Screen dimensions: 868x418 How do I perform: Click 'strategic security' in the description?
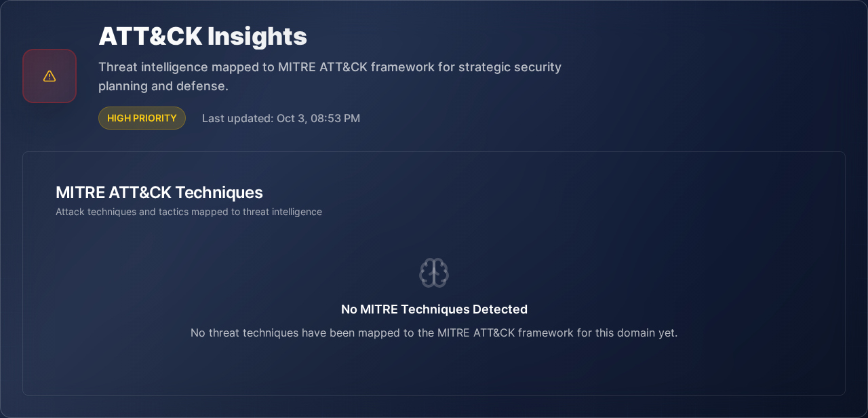tap(510, 67)
